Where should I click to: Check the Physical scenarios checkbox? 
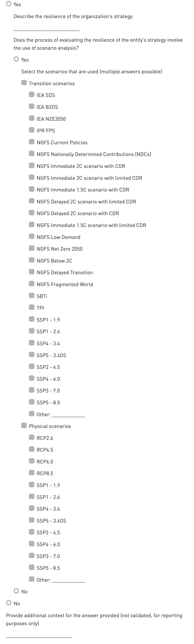[24, 425]
